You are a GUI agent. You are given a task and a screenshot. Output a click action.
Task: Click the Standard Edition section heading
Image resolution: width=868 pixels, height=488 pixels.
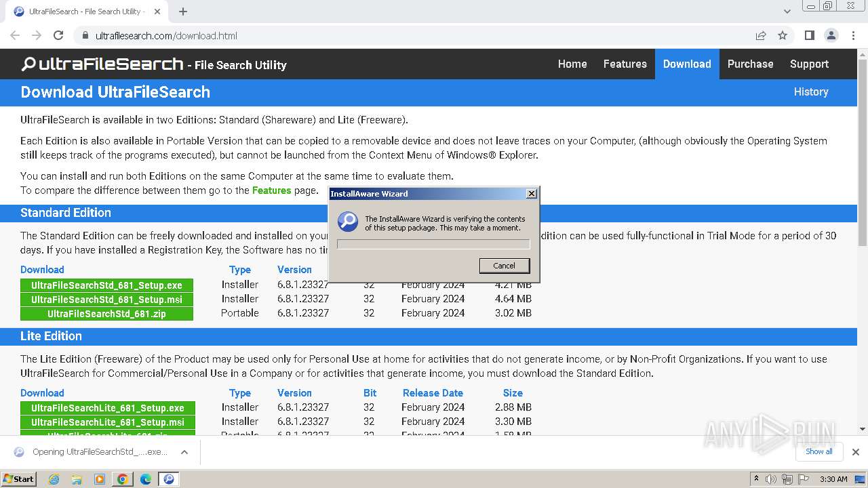coord(66,213)
